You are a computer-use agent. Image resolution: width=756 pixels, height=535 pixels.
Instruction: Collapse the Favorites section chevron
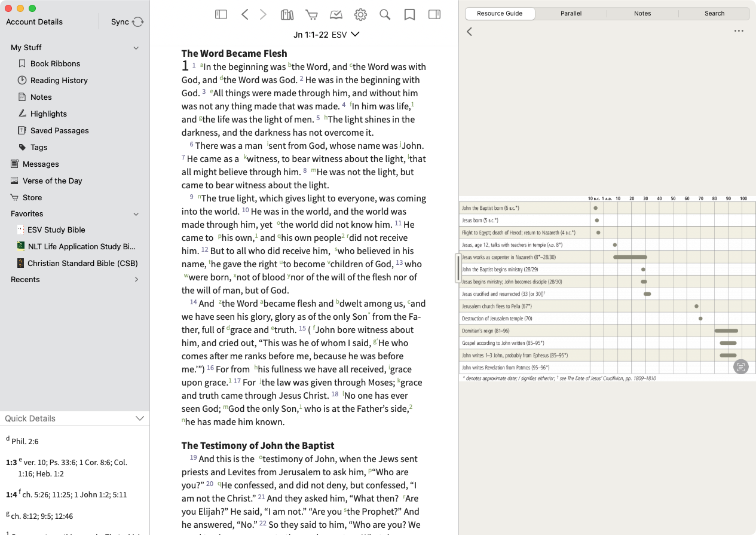136,214
